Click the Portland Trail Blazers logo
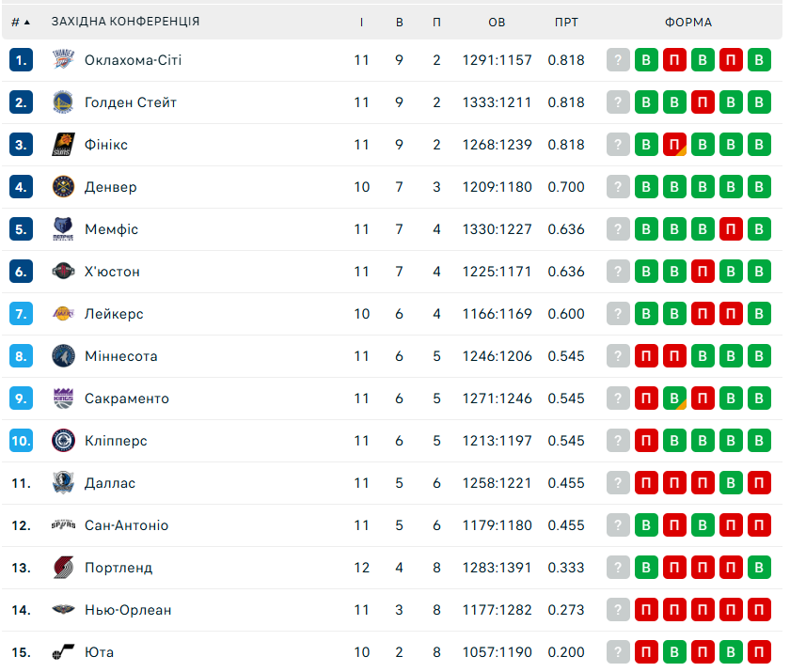 tap(63, 568)
